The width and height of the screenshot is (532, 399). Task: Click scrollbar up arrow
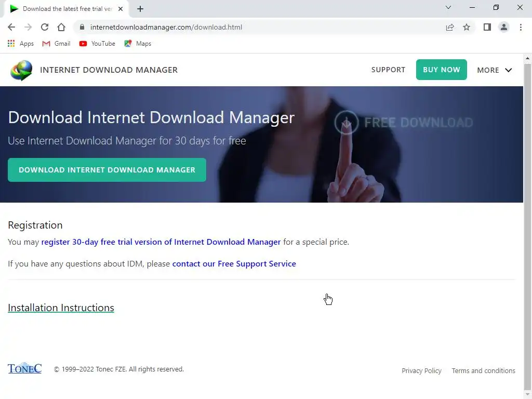[x=528, y=58]
